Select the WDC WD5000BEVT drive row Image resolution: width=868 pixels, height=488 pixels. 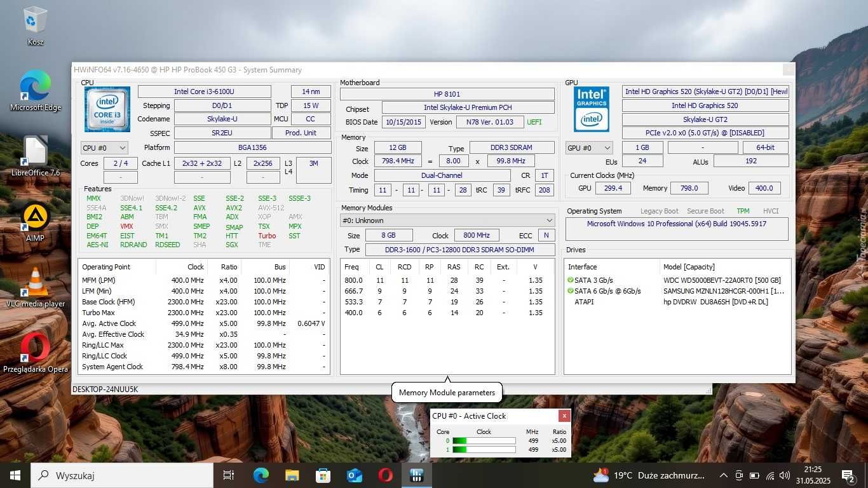tap(677, 280)
